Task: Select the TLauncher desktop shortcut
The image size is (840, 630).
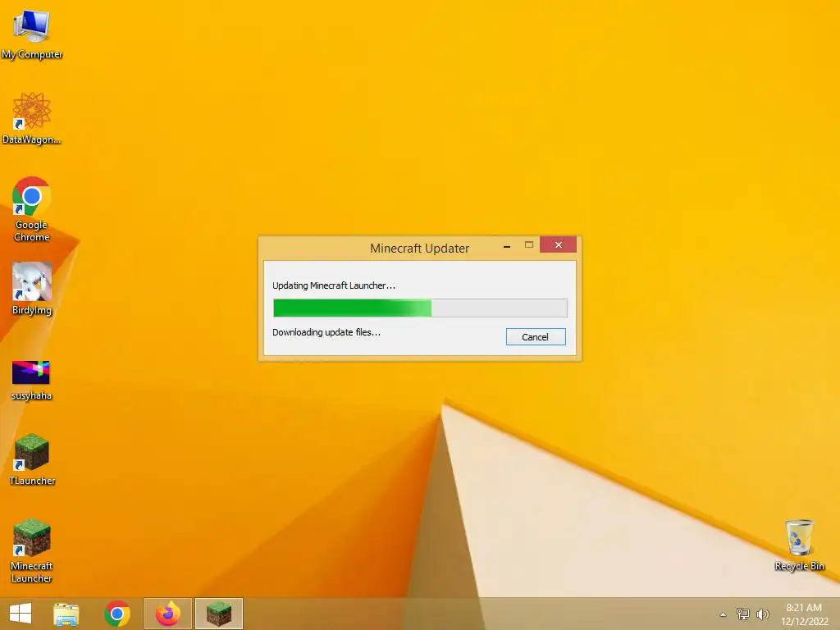Action: 32,459
